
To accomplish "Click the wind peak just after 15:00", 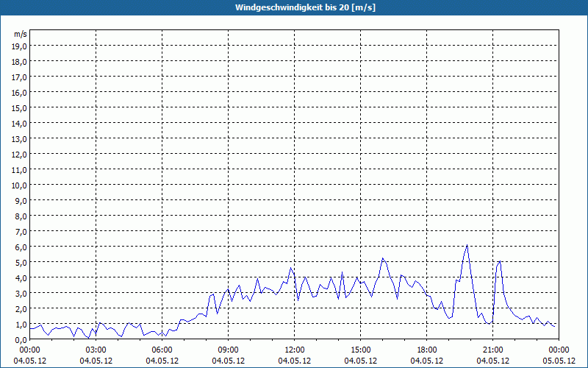I will click(x=382, y=258).
